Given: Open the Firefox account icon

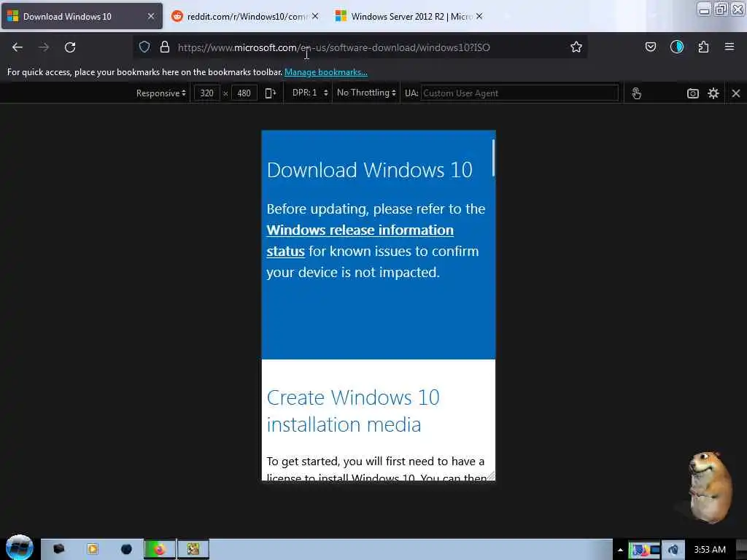Looking at the screenshot, I should [x=676, y=47].
